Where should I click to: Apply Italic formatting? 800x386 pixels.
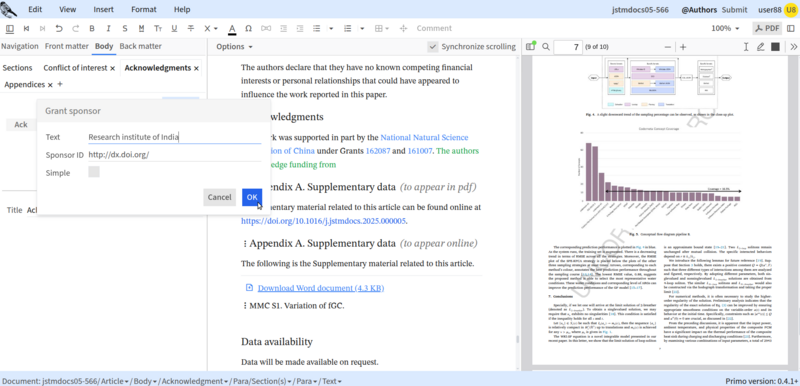108,29
